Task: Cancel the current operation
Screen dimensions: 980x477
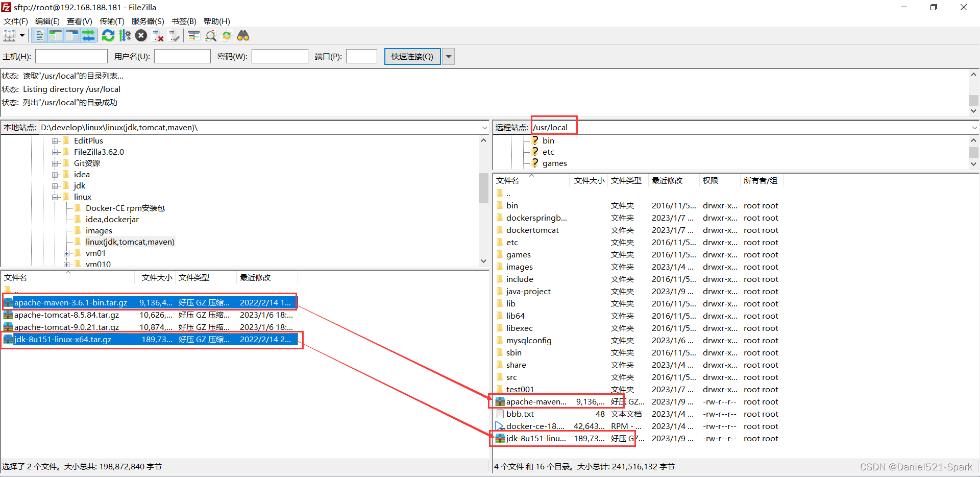Action: [x=141, y=36]
